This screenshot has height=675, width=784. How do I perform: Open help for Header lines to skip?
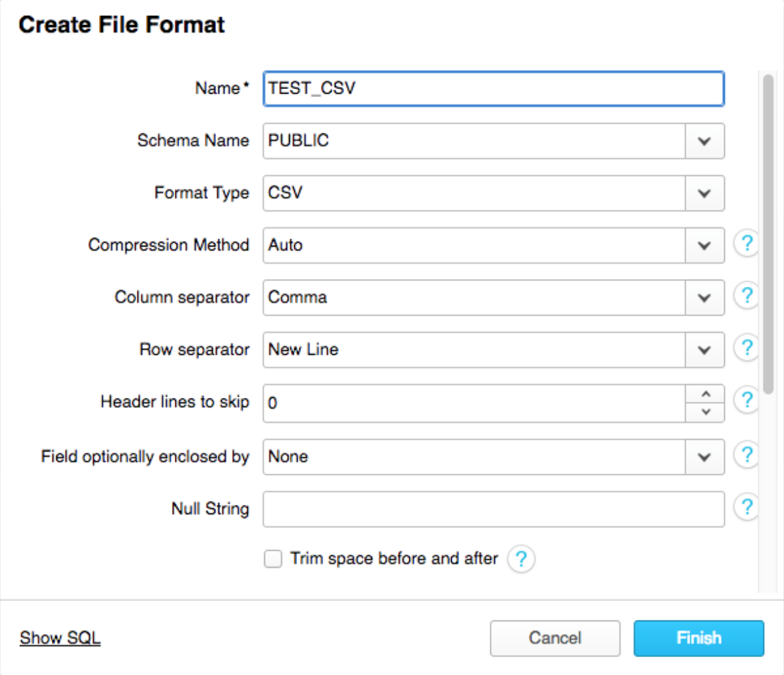pos(747,401)
